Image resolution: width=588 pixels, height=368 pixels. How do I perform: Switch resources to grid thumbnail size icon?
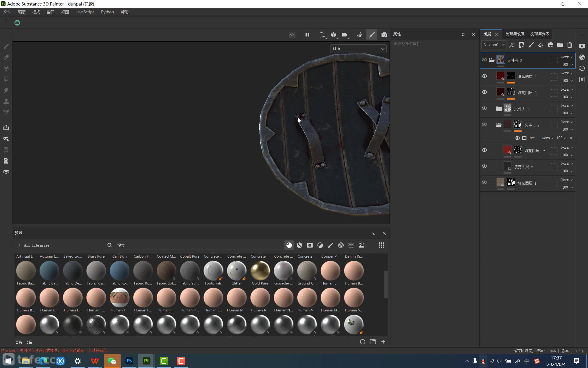click(x=382, y=245)
